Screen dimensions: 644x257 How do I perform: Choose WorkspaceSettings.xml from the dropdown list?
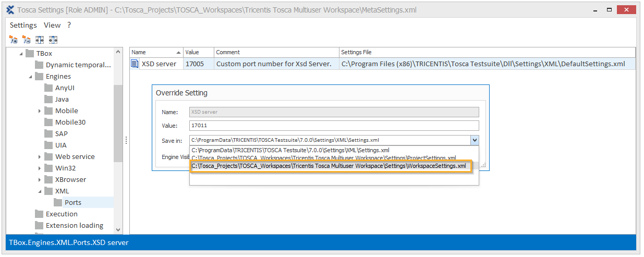[x=329, y=166]
